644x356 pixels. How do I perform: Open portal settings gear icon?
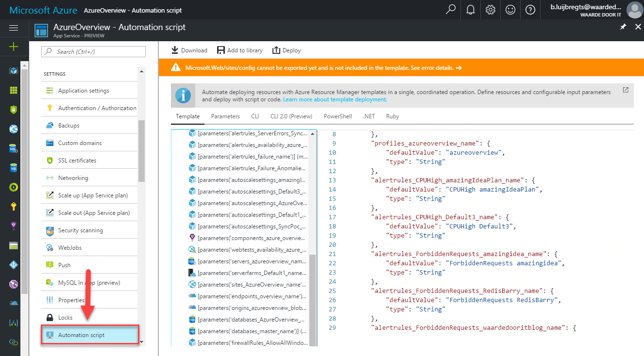pyautogui.click(x=491, y=10)
